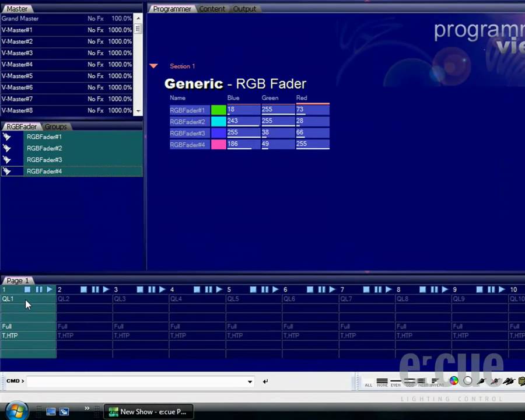Select ODD fixtures icon
Image resolution: width=525 pixels, height=420 pixels.
410,382
